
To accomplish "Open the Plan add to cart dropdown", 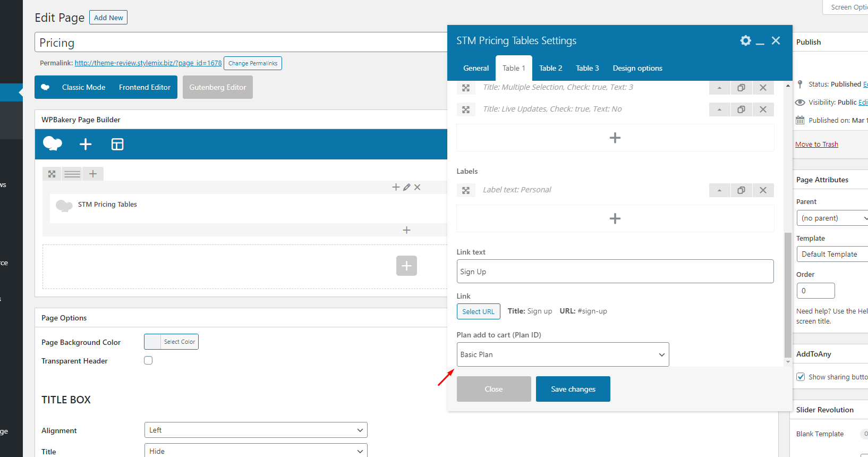I will click(x=562, y=354).
